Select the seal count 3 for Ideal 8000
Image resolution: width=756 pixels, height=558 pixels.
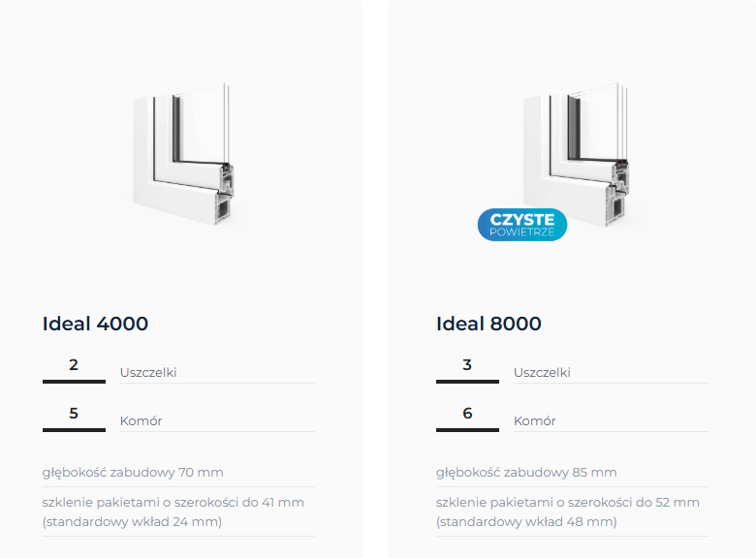click(x=467, y=365)
